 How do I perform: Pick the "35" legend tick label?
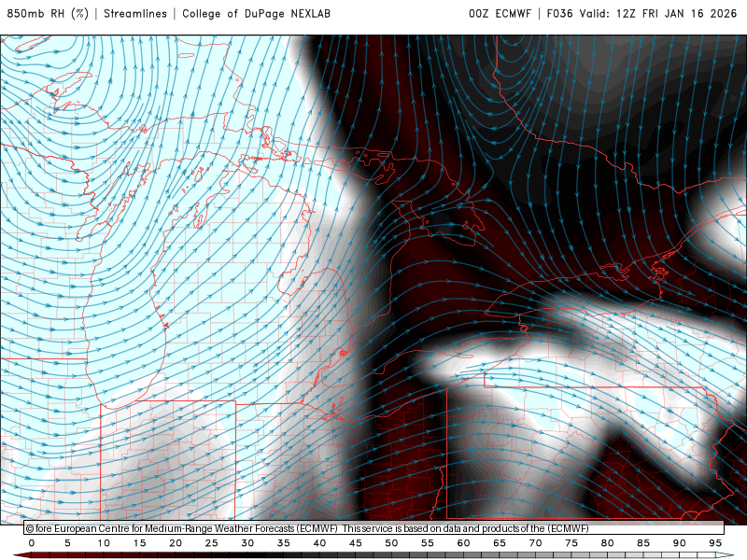coord(284,543)
